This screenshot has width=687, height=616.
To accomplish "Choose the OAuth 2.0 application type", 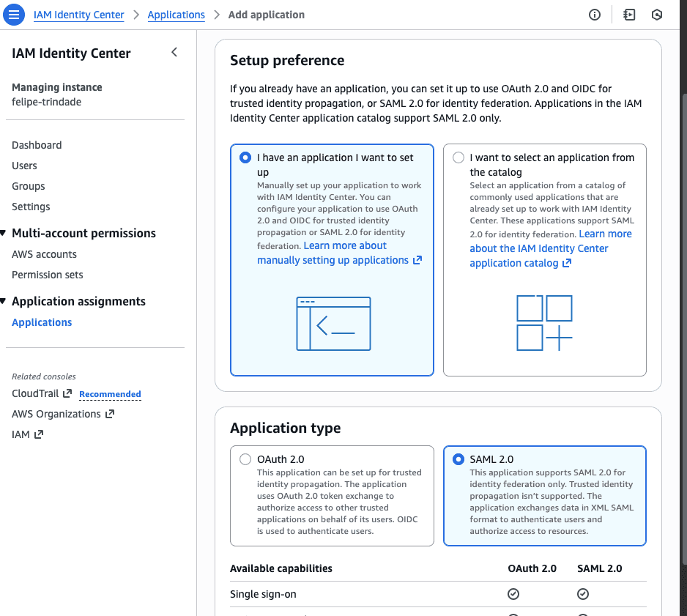I will click(x=245, y=459).
